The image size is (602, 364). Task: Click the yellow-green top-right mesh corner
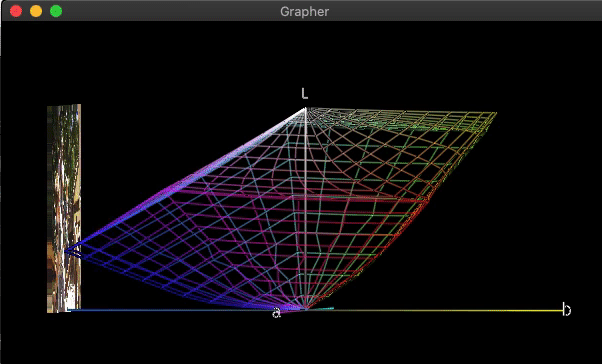coord(495,113)
